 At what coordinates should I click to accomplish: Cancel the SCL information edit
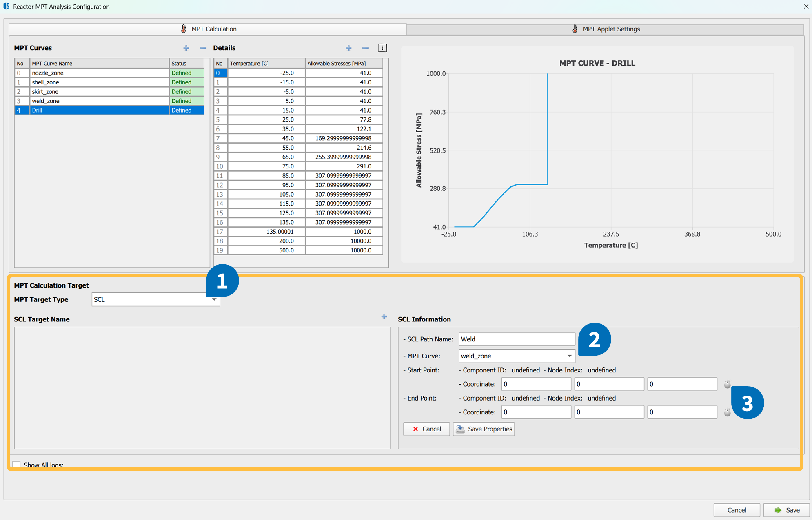(x=426, y=429)
